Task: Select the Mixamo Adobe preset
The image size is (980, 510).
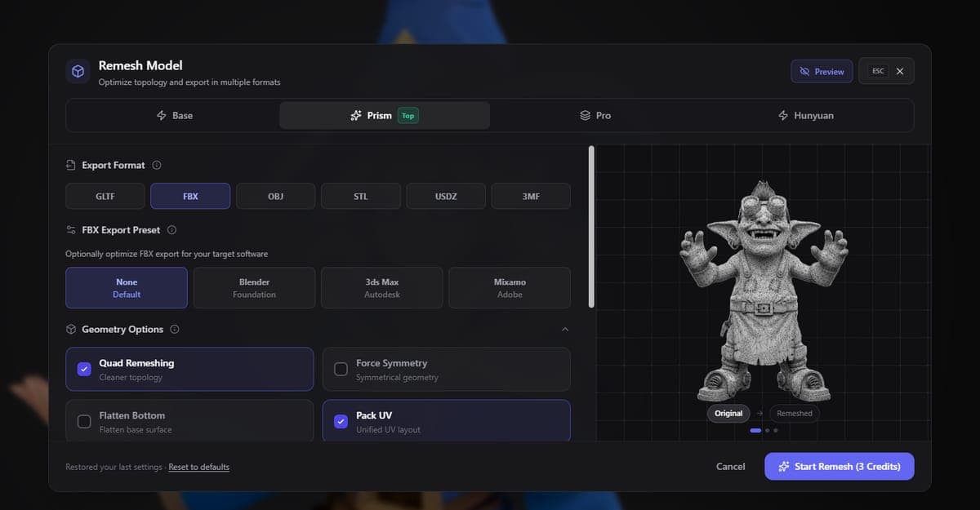Action: tap(510, 288)
